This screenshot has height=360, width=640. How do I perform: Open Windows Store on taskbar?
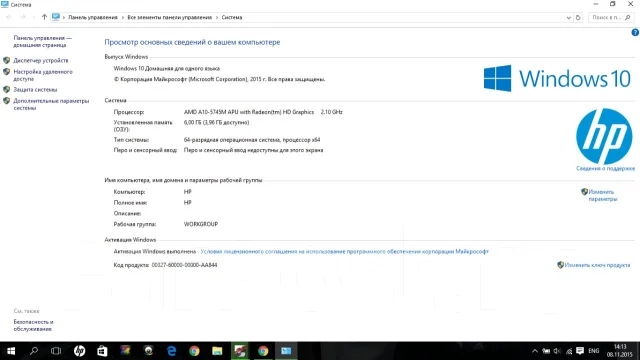tap(102, 351)
